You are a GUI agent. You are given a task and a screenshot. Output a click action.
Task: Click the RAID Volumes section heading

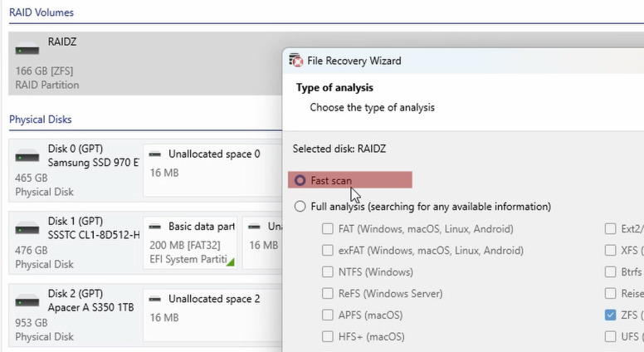click(x=41, y=12)
